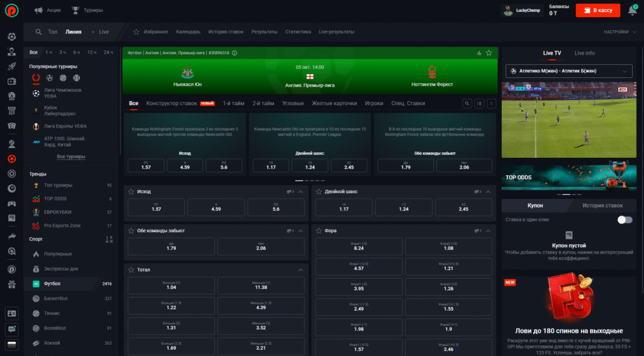Star the Обе команды забьют market
This screenshot has height=356, width=644.
(x=131, y=231)
